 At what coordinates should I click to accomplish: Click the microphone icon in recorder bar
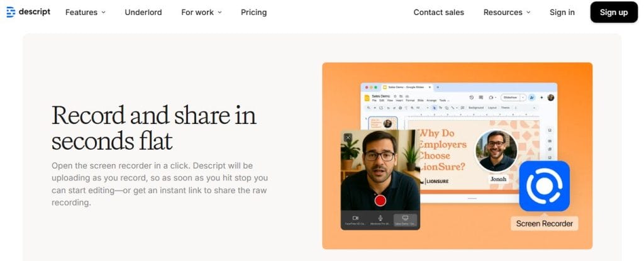tap(380, 218)
